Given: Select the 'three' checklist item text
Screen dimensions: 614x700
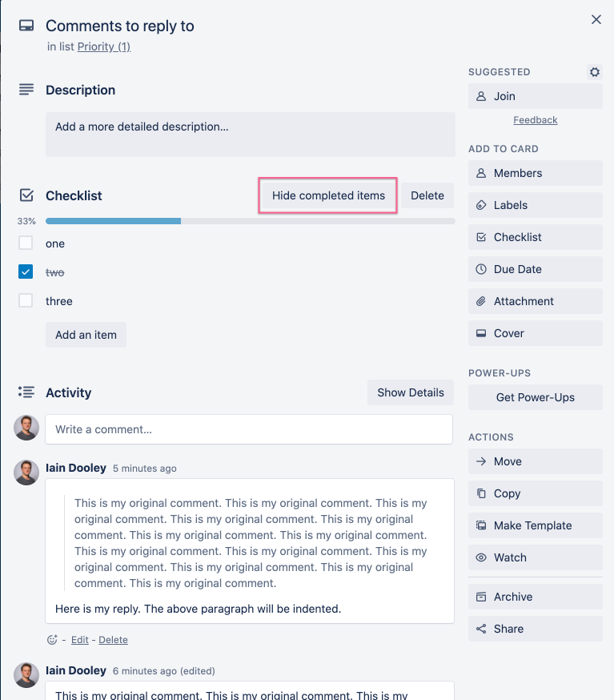Looking at the screenshot, I should point(59,301).
